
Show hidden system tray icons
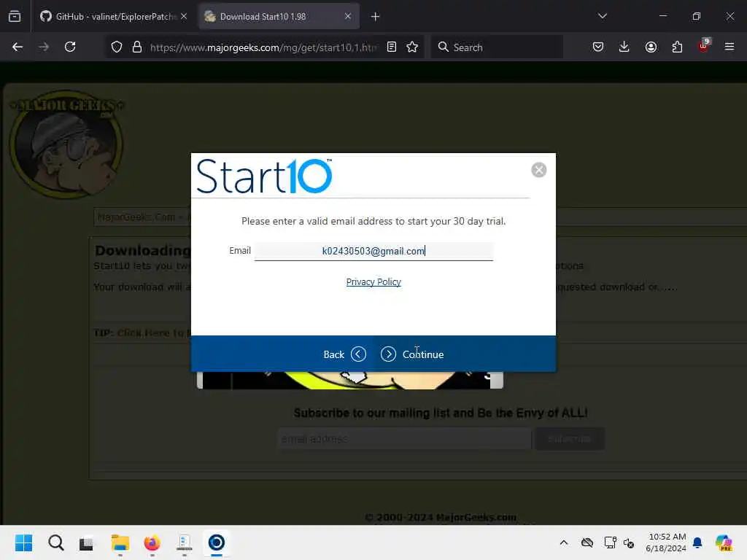(564, 542)
